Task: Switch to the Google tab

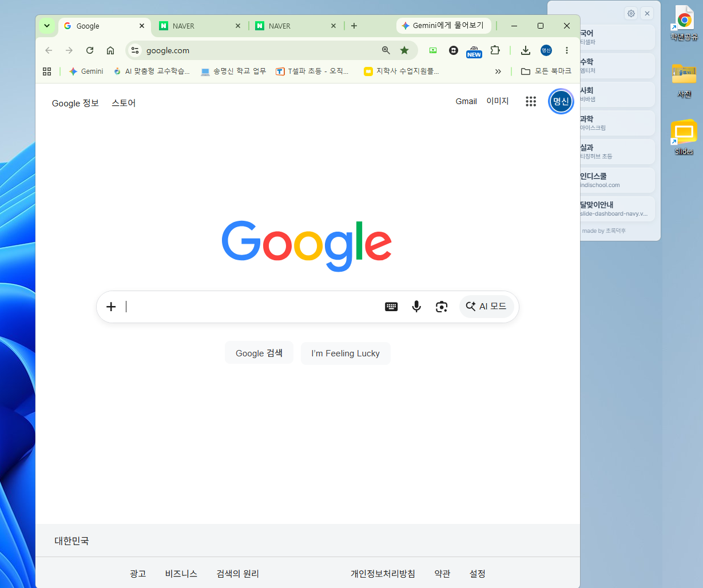Action: 104,26
